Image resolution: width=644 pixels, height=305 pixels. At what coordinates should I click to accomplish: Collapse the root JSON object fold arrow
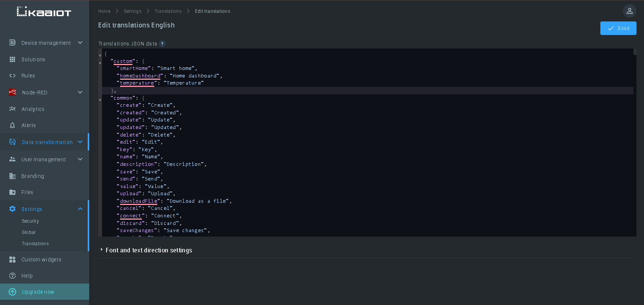pos(100,55)
